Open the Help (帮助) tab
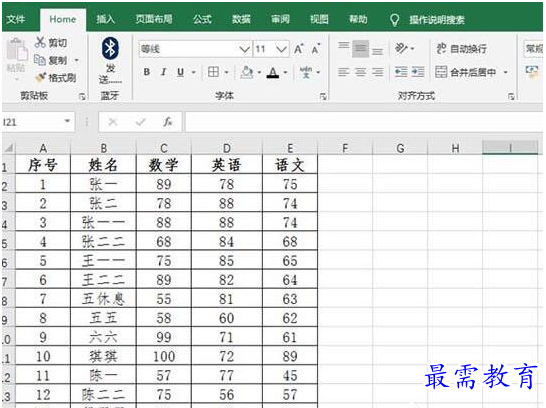The height and width of the screenshot is (408, 546). pyautogui.click(x=358, y=19)
